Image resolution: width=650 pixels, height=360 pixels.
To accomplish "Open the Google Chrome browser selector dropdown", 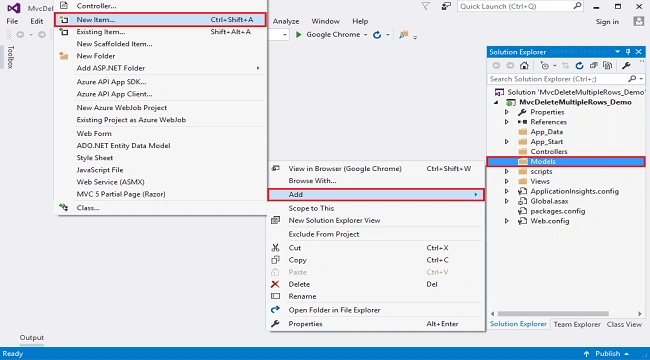I will (x=366, y=35).
